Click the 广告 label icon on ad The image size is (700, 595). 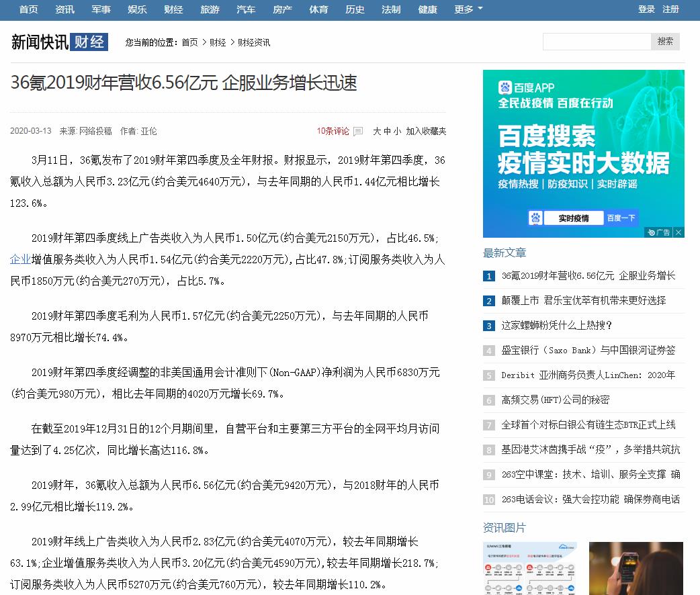(658, 232)
